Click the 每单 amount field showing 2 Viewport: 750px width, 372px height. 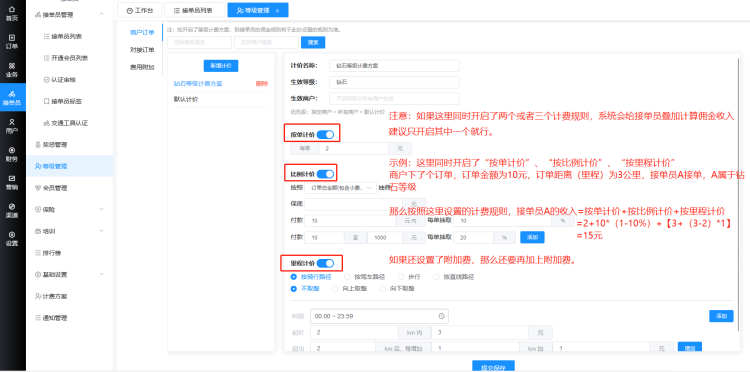353,149
